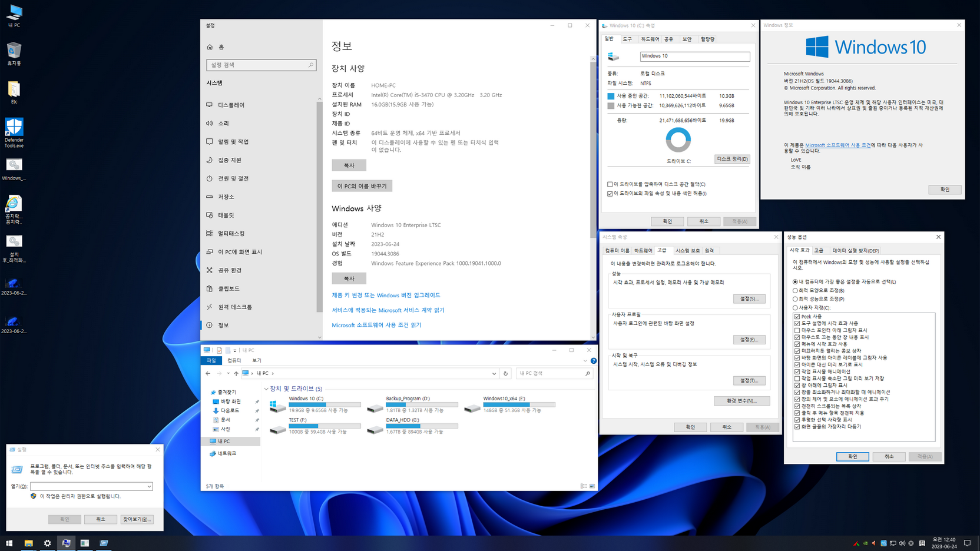Screen dimensions: 980x551
Task: Open 보기 ribbon tab in Explorer
Action: point(257,360)
